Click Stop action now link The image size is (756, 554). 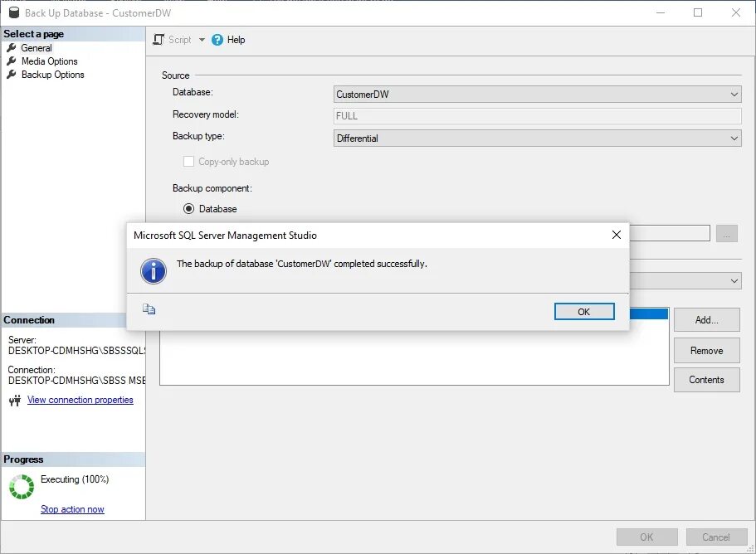tap(72, 509)
